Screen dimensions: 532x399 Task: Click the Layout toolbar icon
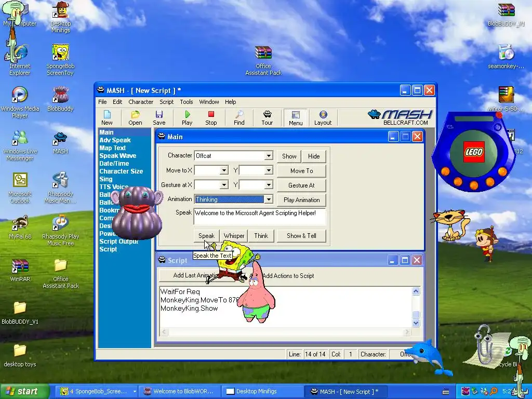(x=323, y=118)
